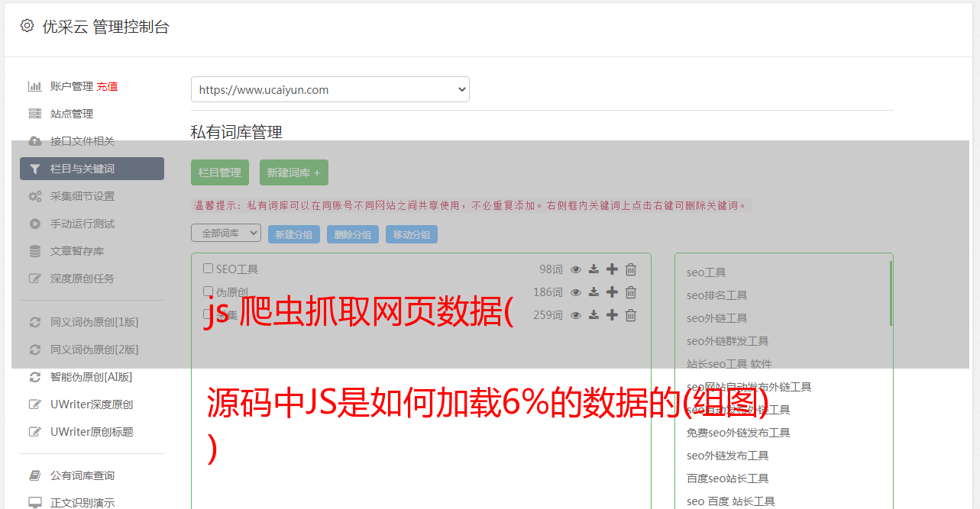The image size is (980, 509).
Task: Select 栏目与关键词 sidebar item
Action: coord(92,169)
